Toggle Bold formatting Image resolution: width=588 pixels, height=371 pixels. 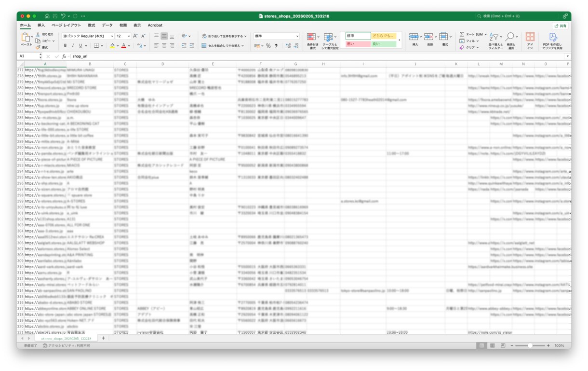(66, 46)
